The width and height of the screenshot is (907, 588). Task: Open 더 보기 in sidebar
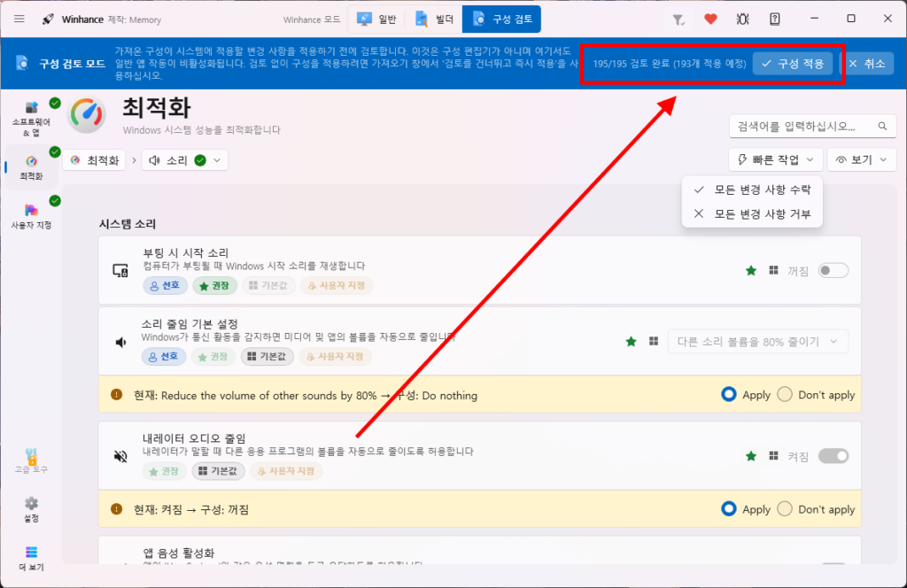click(x=31, y=559)
